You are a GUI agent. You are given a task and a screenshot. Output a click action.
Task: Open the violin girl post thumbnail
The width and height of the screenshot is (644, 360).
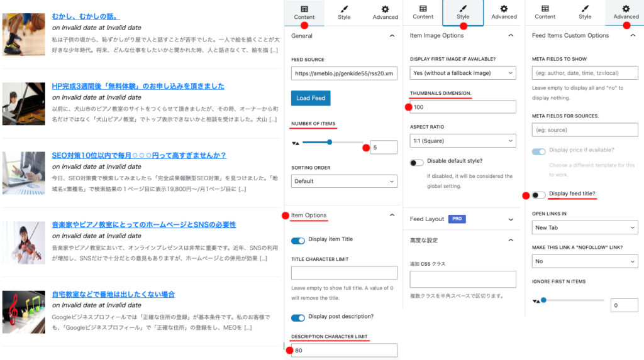click(x=24, y=243)
